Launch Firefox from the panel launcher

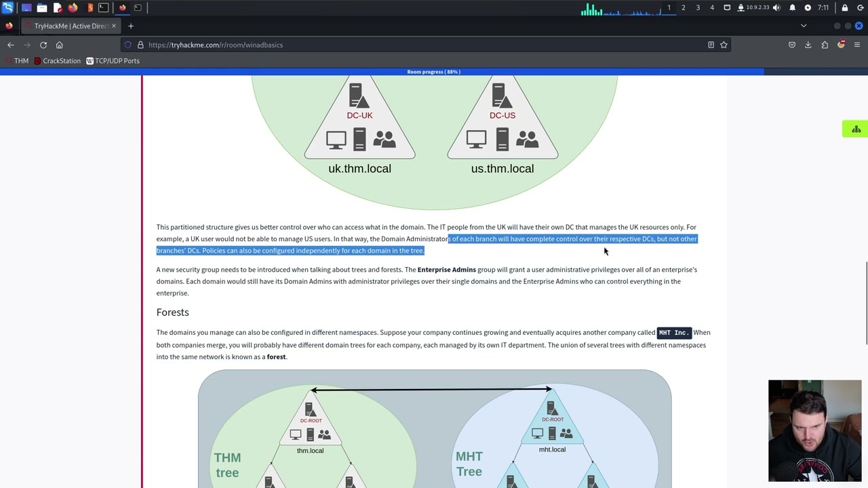click(73, 7)
